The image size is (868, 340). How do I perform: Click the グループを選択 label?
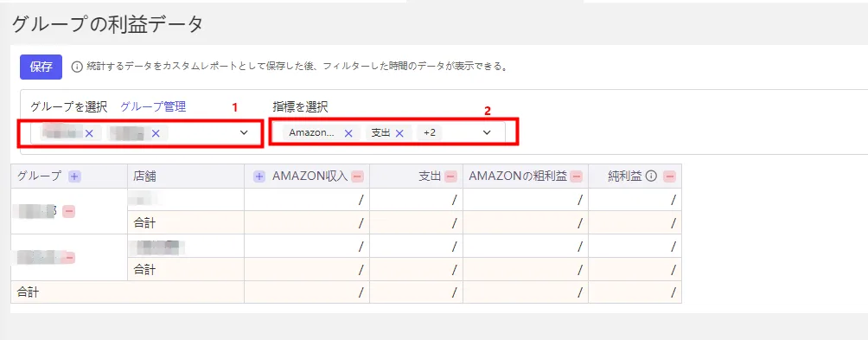(x=68, y=107)
